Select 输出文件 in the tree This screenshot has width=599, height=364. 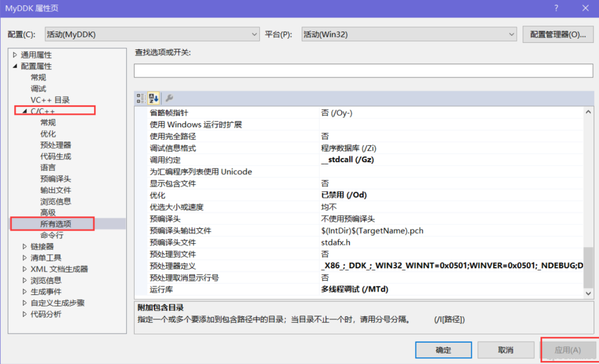[56, 190]
